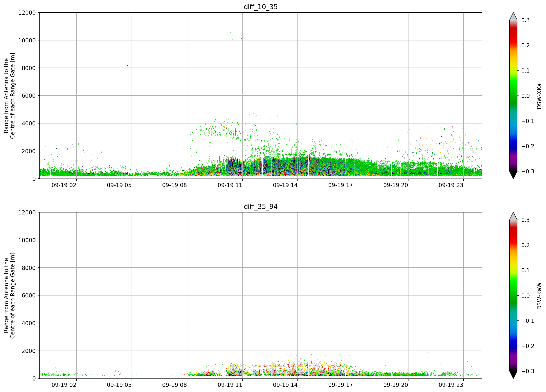Image resolution: width=546 pixels, height=392 pixels.
Task: Click the '09-19 20' tick in diff_10_35 plot
Action: pyautogui.click(x=396, y=185)
